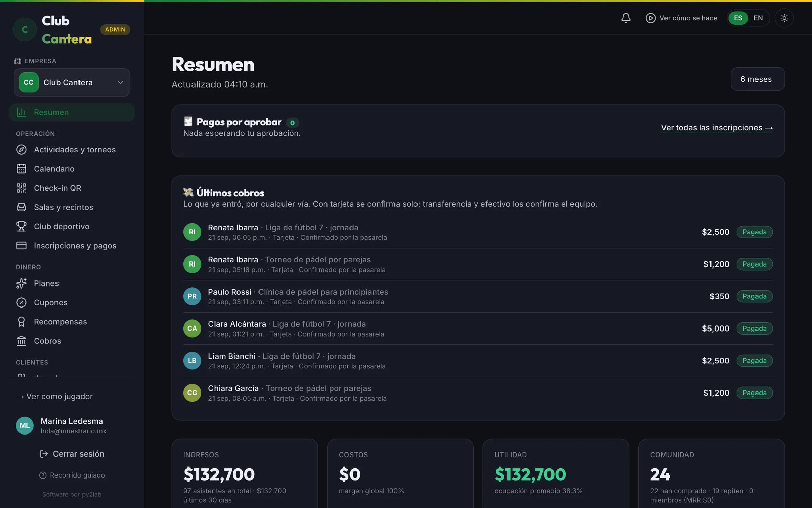
Task: Select Clara Alcántara $5,000 payment row
Action: coord(478,329)
